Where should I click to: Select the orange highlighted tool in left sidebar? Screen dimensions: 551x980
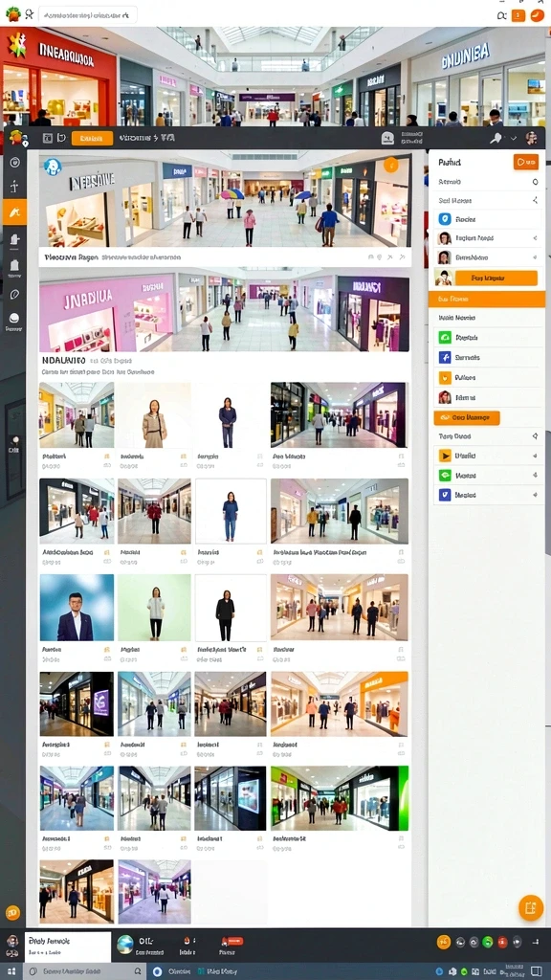click(14, 212)
